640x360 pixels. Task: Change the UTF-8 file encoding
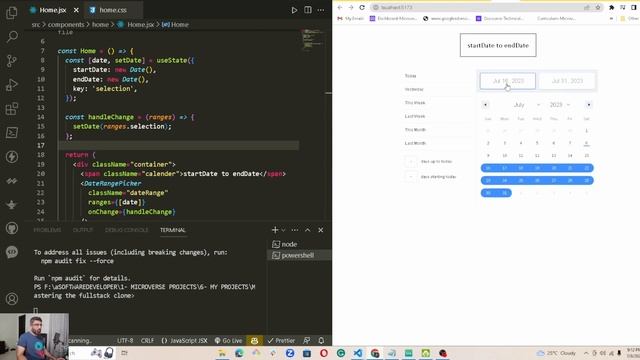coord(125,340)
